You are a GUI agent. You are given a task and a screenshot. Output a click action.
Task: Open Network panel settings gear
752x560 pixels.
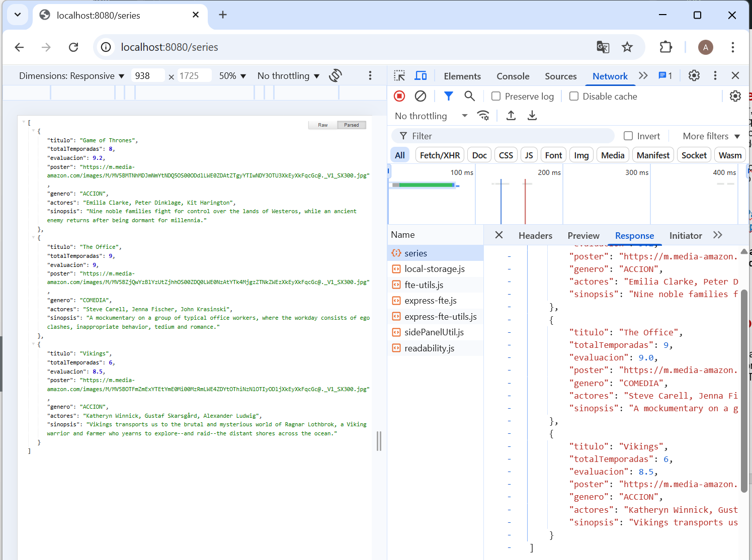tap(735, 96)
